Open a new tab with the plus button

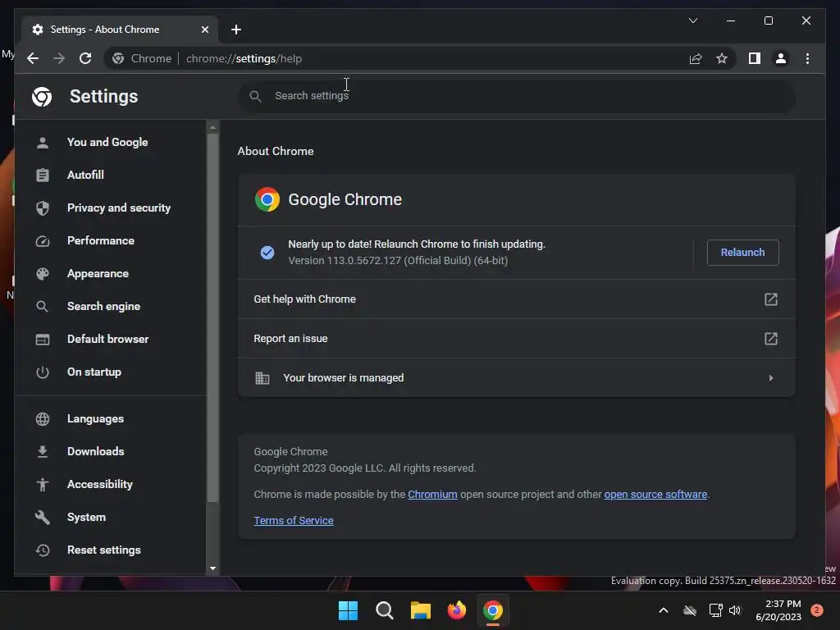235,30
